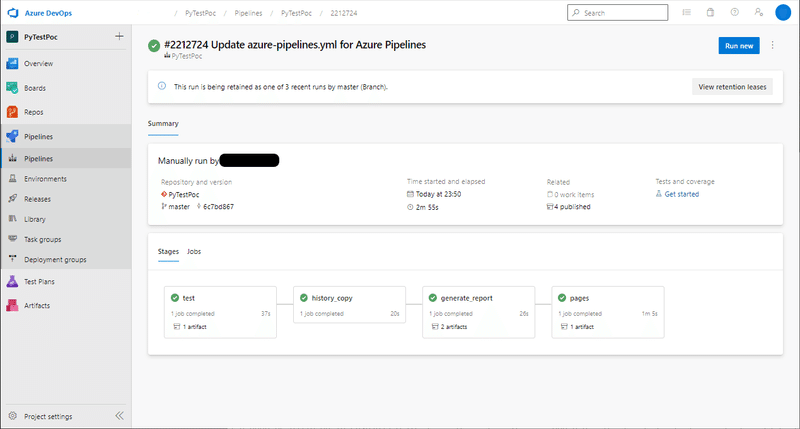The image size is (800, 429).
Task: Select Pipelines sub-item icon in sidebar
Action: pyautogui.click(x=12, y=159)
